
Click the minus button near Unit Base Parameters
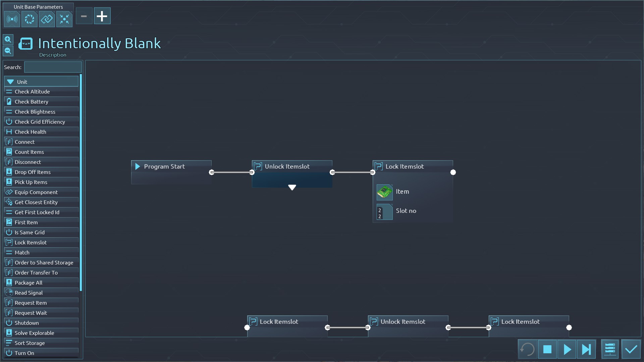pos(84,16)
